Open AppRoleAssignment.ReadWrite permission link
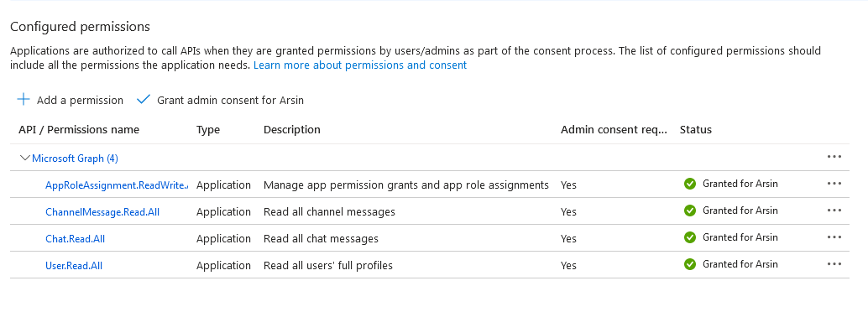 click(117, 185)
